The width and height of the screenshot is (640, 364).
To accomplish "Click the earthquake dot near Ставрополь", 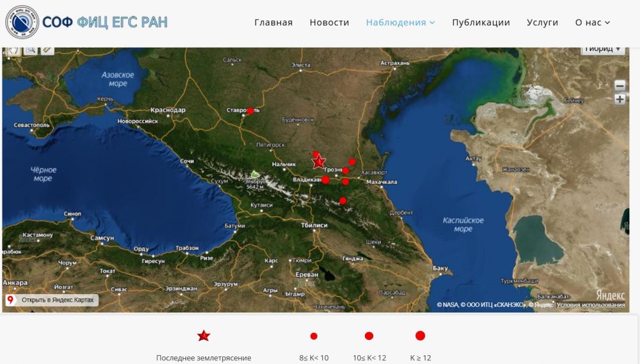I will [250, 111].
